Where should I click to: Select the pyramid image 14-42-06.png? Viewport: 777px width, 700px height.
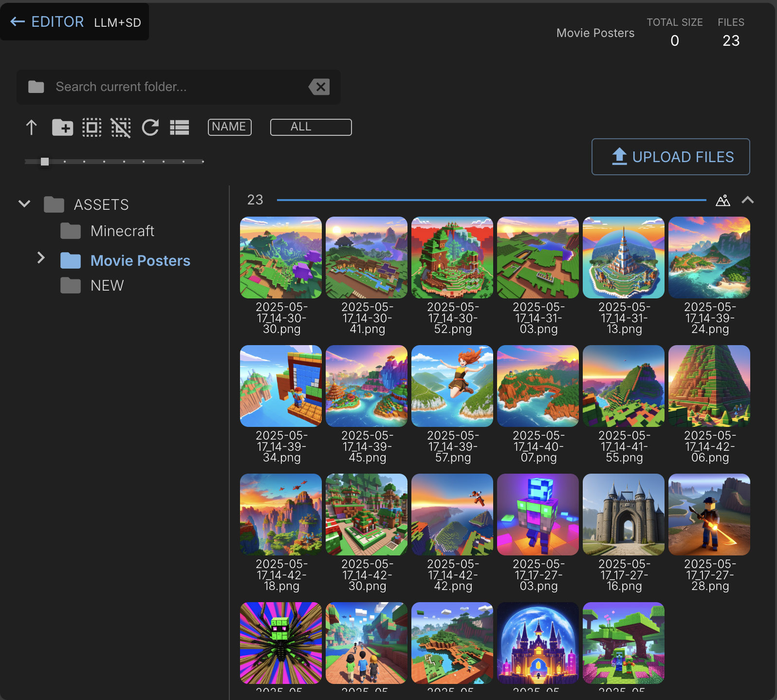[709, 386]
